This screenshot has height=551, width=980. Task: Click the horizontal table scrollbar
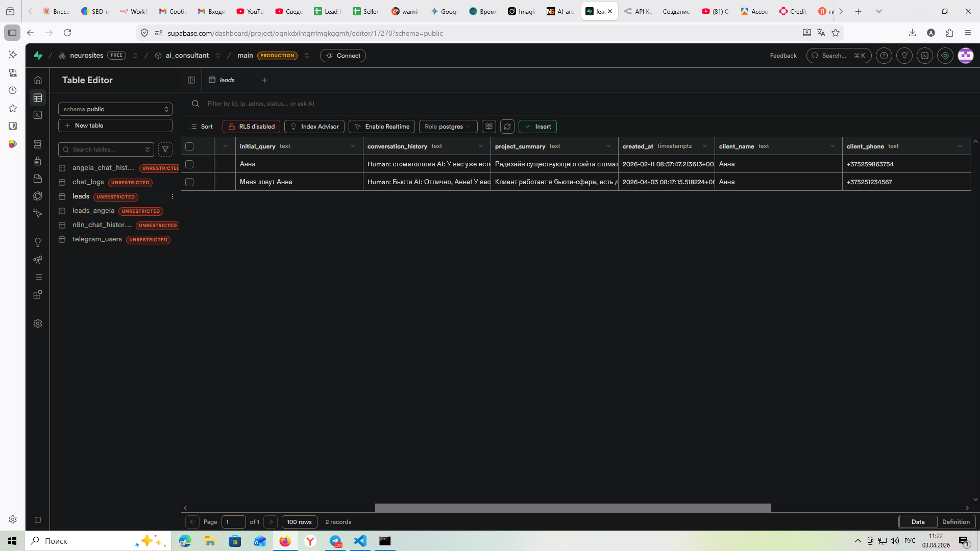[573, 508]
